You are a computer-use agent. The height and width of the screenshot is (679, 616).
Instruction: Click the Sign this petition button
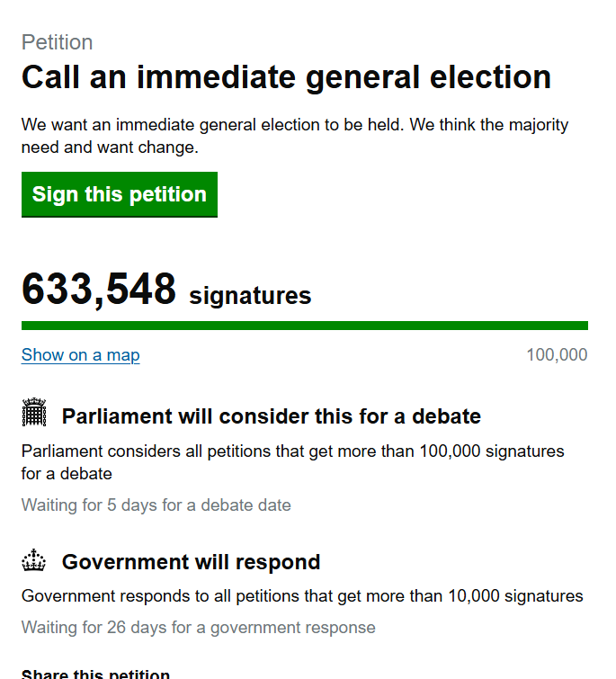(x=120, y=194)
